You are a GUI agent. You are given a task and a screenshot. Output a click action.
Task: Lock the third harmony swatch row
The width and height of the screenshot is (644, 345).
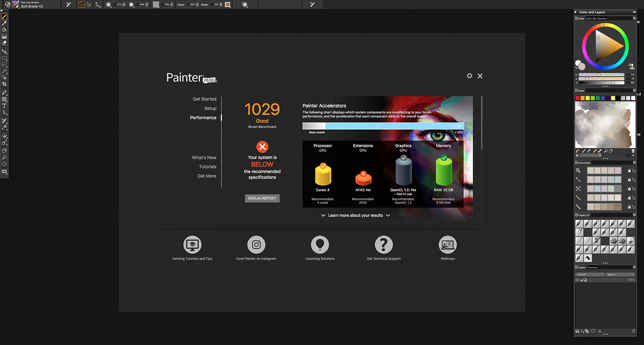point(629,189)
